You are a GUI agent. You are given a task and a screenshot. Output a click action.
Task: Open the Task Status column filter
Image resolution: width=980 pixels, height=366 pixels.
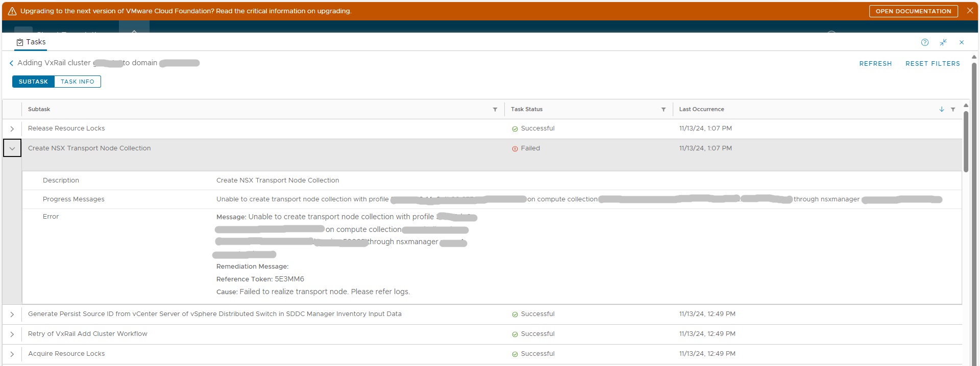[x=663, y=110]
